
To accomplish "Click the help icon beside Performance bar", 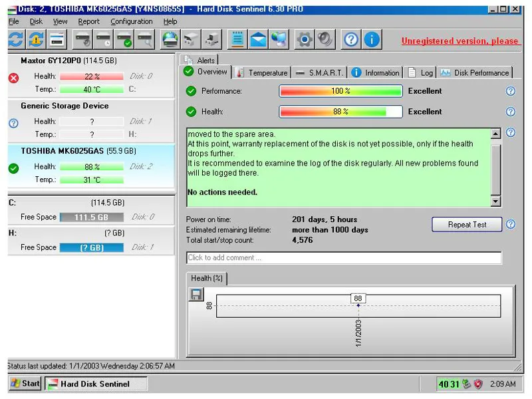I will [510, 91].
